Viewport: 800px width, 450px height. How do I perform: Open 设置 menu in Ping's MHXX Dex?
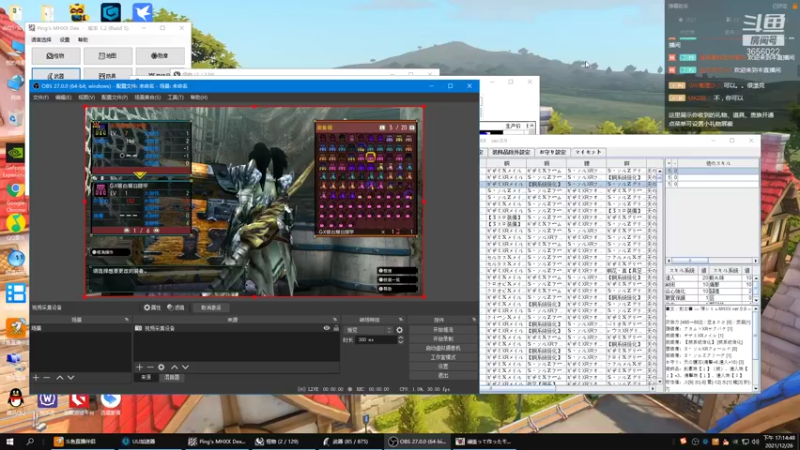point(65,40)
